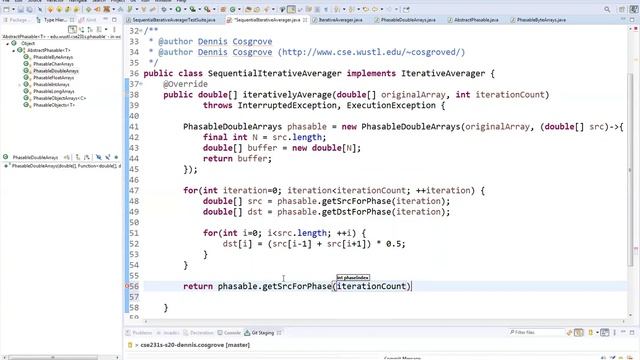Image resolution: width=640 pixels, height=360 pixels.
Task: Open PhasableDoubleArrays.java editor tab
Action: pos(405,20)
